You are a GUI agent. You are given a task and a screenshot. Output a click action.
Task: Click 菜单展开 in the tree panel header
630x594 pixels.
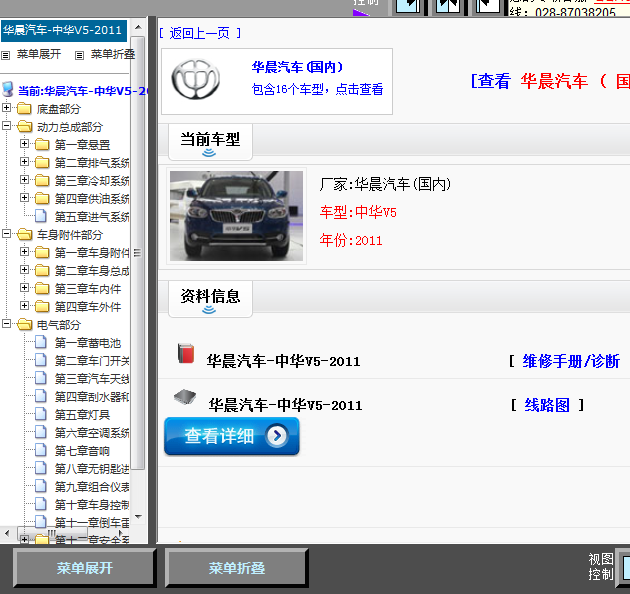(39, 54)
